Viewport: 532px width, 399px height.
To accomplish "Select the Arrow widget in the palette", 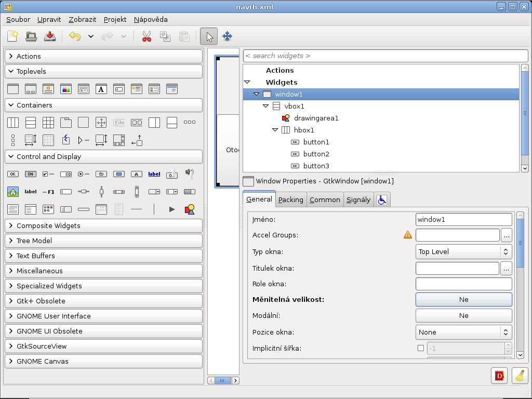I will coord(171,209).
